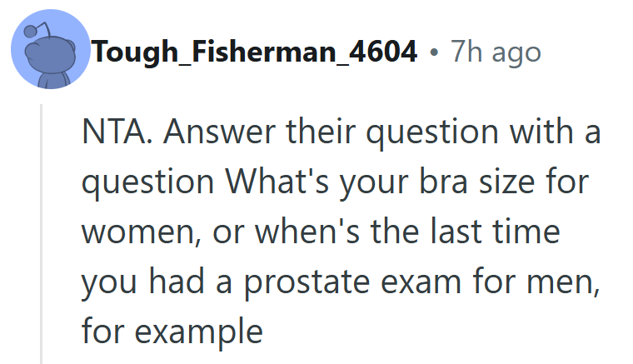This screenshot has height=364, width=633.
Task: Click the "7h ago" comment timestamp
Action: [496, 53]
